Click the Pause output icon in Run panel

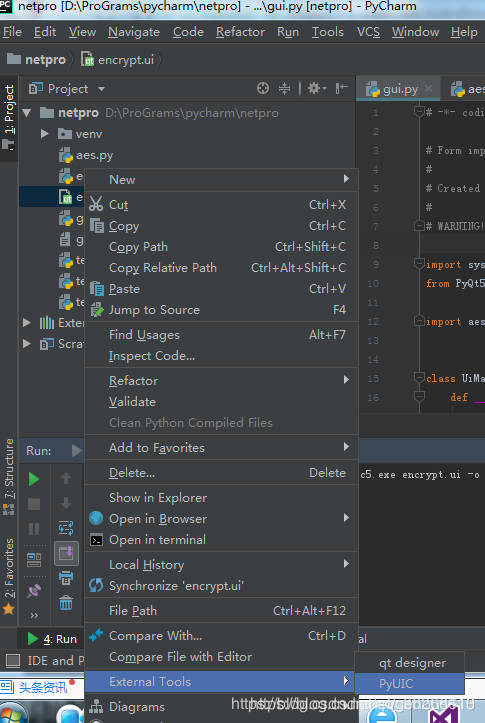click(34, 528)
